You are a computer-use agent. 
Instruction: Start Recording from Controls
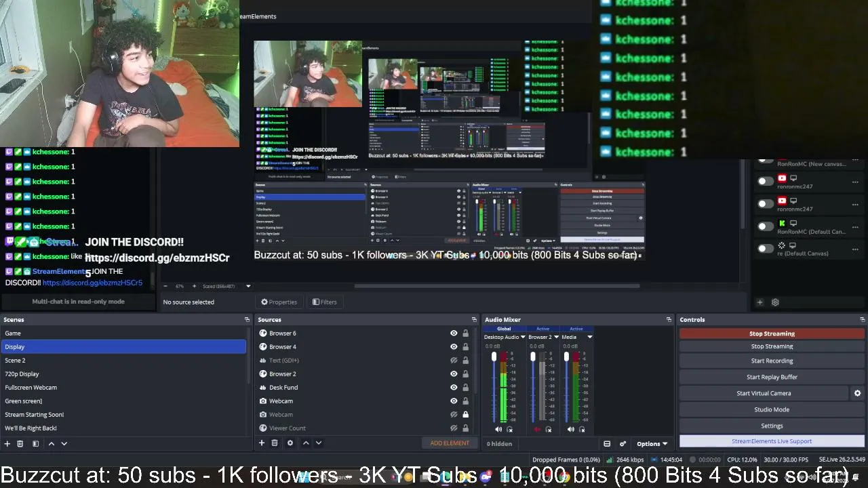pos(772,361)
